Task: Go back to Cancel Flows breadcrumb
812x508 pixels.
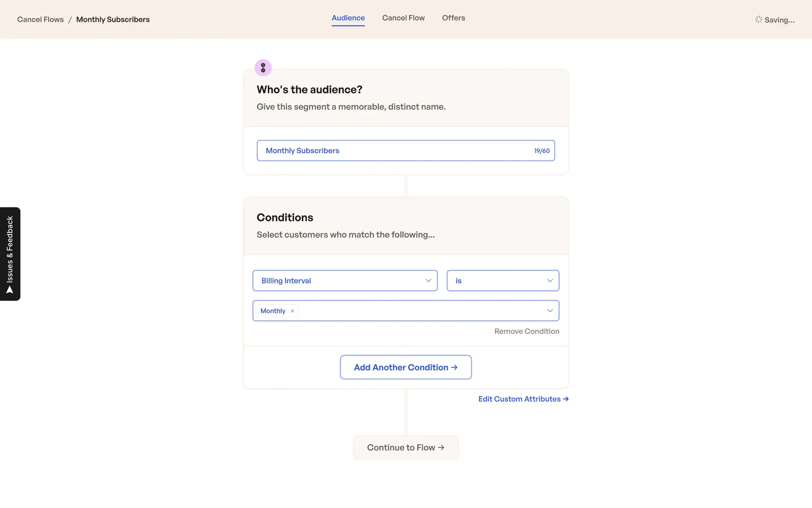Action: click(x=40, y=19)
